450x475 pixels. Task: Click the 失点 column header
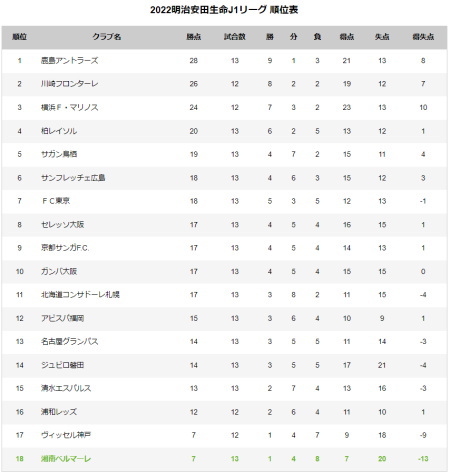point(382,37)
